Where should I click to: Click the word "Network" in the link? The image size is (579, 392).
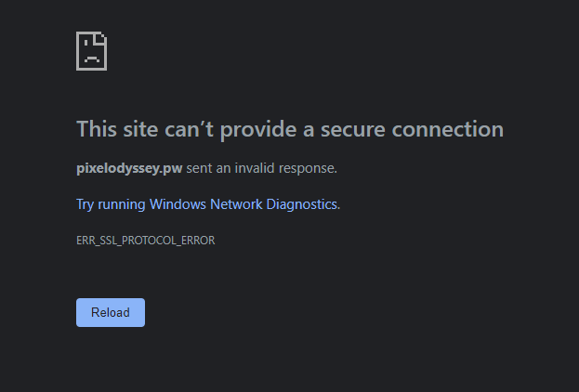[232, 203]
